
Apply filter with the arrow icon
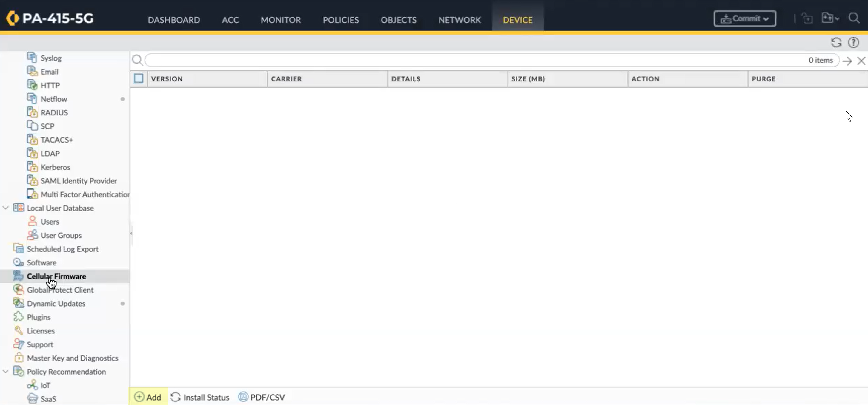(847, 61)
